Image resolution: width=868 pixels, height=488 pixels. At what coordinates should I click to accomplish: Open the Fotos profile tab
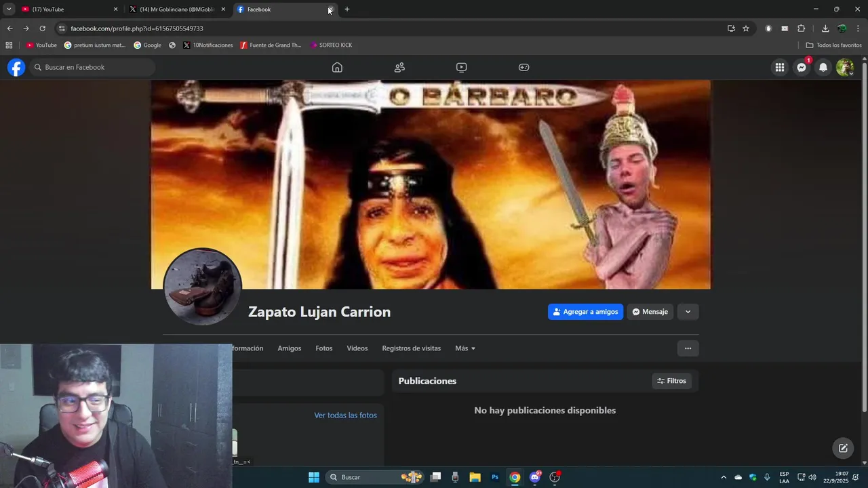(324, 348)
